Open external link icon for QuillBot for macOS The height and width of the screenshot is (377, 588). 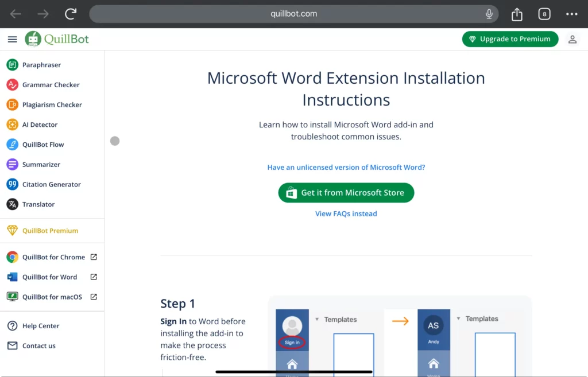click(94, 297)
